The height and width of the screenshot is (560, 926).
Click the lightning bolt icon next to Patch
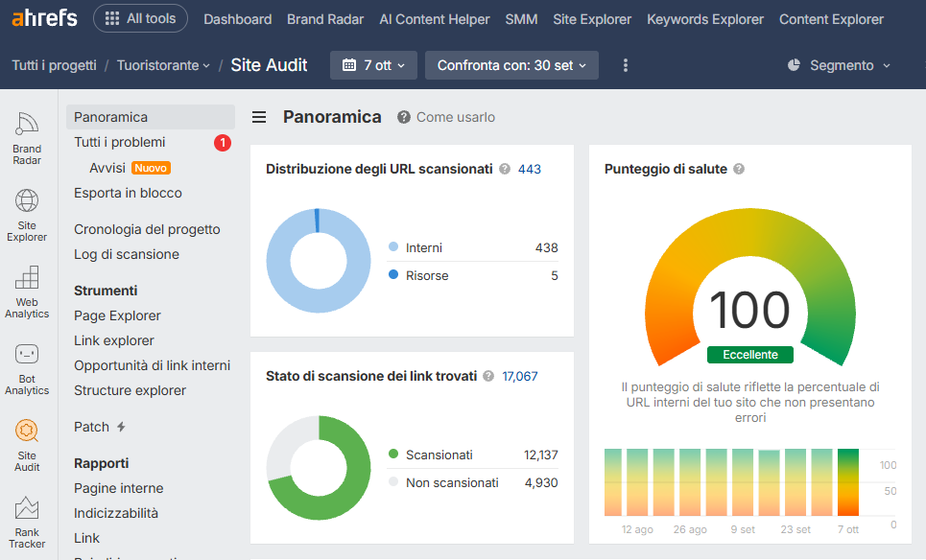click(121, 427)
